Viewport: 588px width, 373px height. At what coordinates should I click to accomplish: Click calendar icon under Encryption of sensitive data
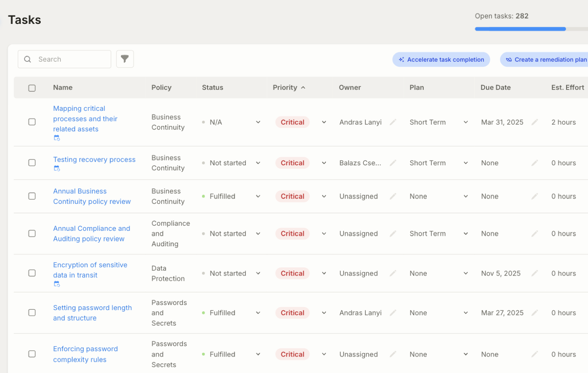pos(57,284)
